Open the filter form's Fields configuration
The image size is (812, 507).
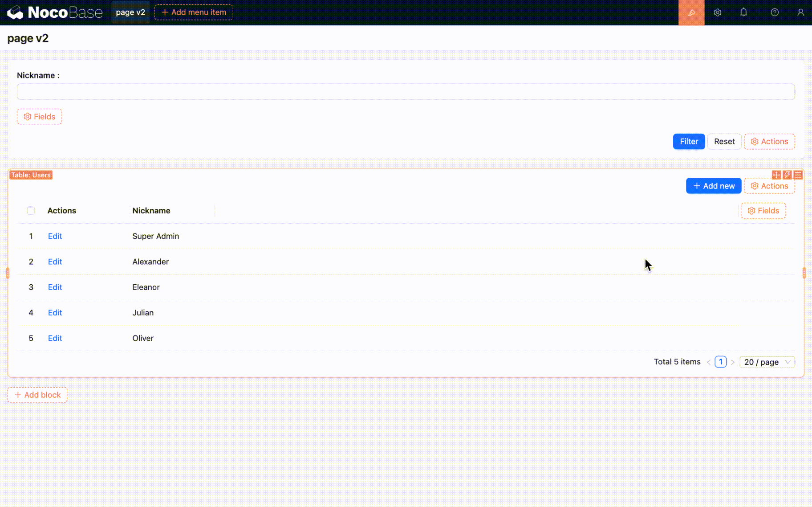point(39,117)
